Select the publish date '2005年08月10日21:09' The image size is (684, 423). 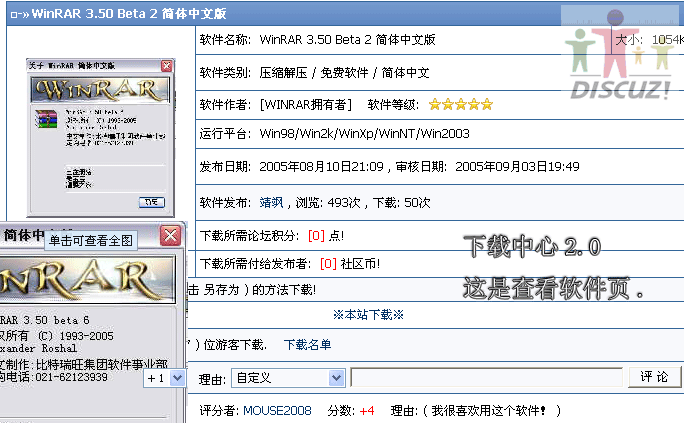[321, 167]
